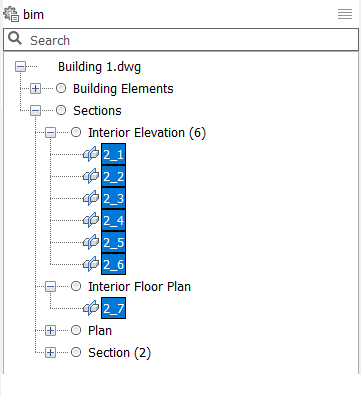Toggle the Building Elements radio circle

point(61,88)
